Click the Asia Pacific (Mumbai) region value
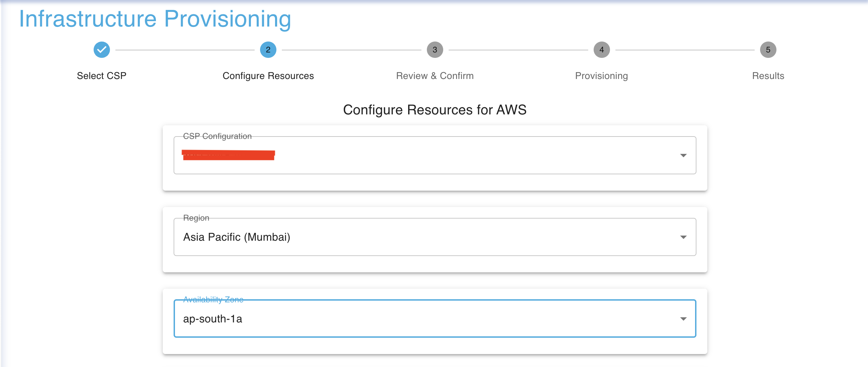Viewport: 868px width, 367px height. pos(237,237)
